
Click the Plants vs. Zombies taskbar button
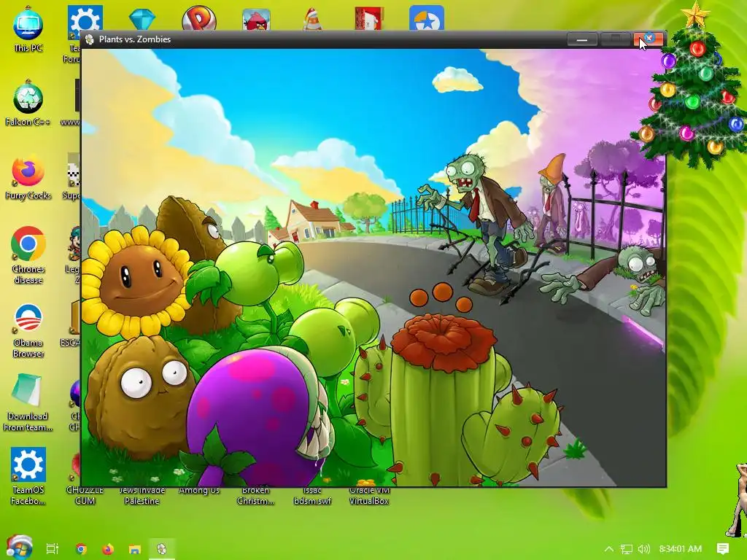[161, 549]
